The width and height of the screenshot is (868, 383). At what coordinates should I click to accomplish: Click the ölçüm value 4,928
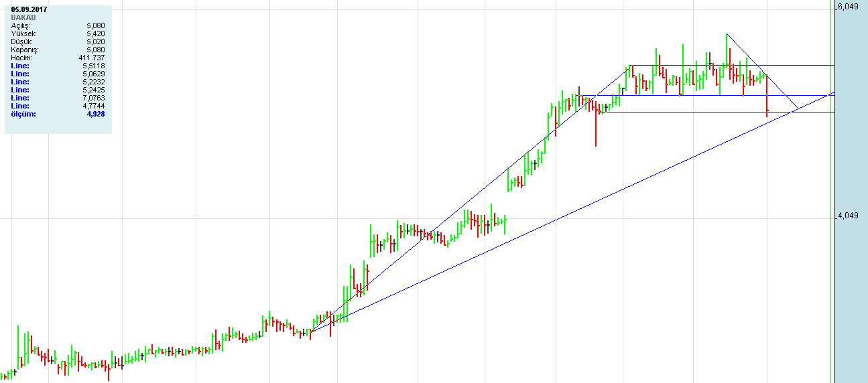95,114
